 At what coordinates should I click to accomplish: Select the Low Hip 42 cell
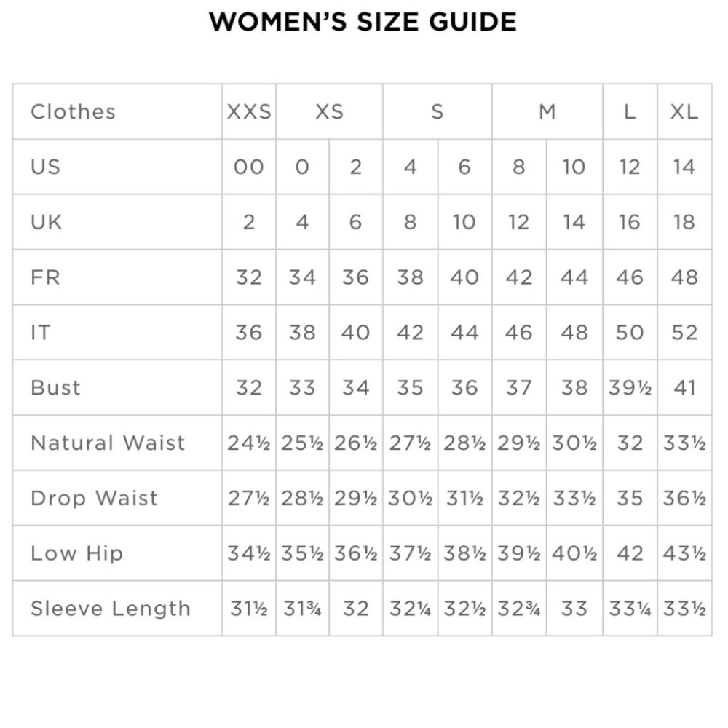(x=630, y=553)
